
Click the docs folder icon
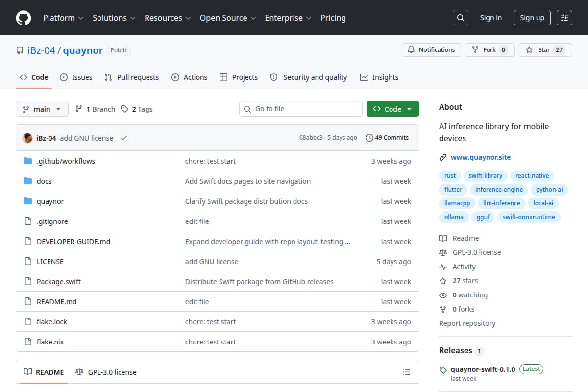(x=28, y=181)
